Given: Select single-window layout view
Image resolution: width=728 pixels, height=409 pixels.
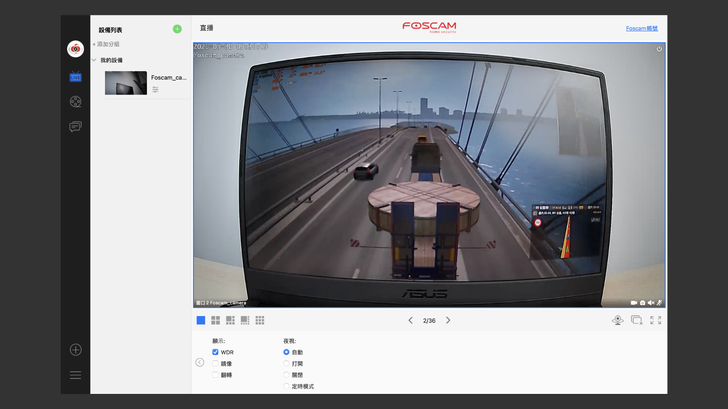Looking at the screenshot, I should 201,320.
